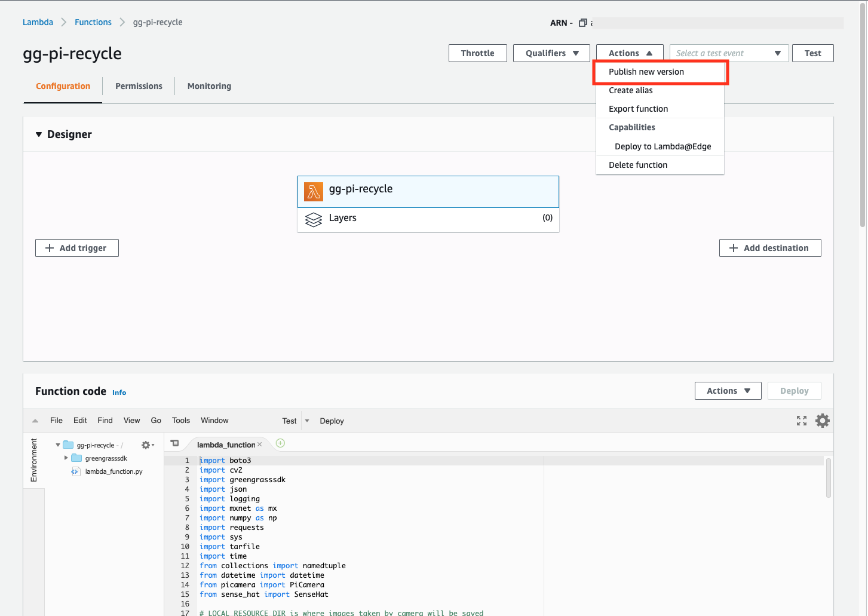The height and width of the screenshot is (616, 868).
Task: Click the 'import greengrasssdk' code line
Action: 243,480
